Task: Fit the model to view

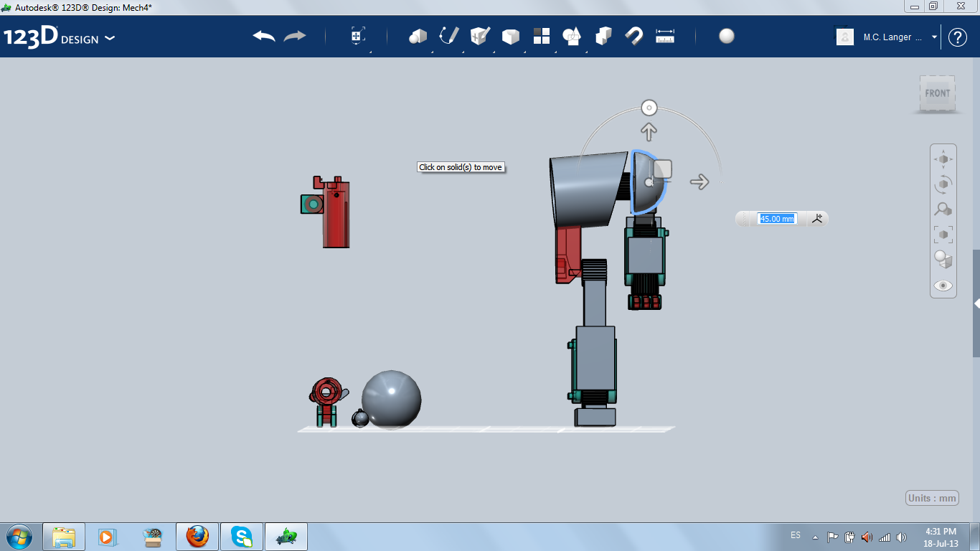Action: [x=943, y=234]
